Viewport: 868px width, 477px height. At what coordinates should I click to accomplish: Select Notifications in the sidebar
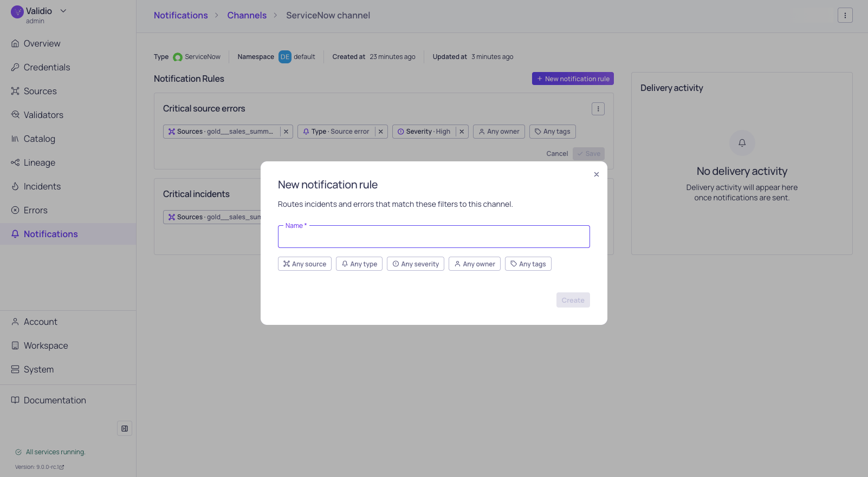click(68, 234)
